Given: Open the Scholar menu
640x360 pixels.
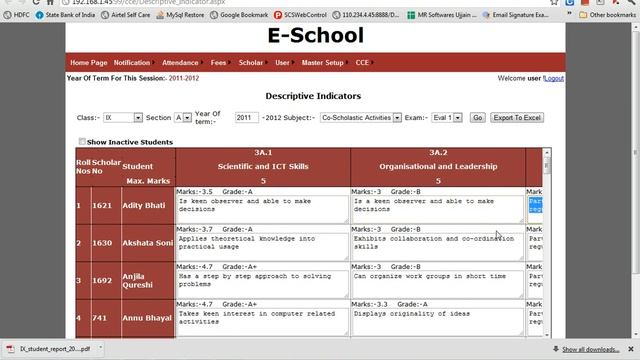Looking at the screenshot, I should click(251, 62).
